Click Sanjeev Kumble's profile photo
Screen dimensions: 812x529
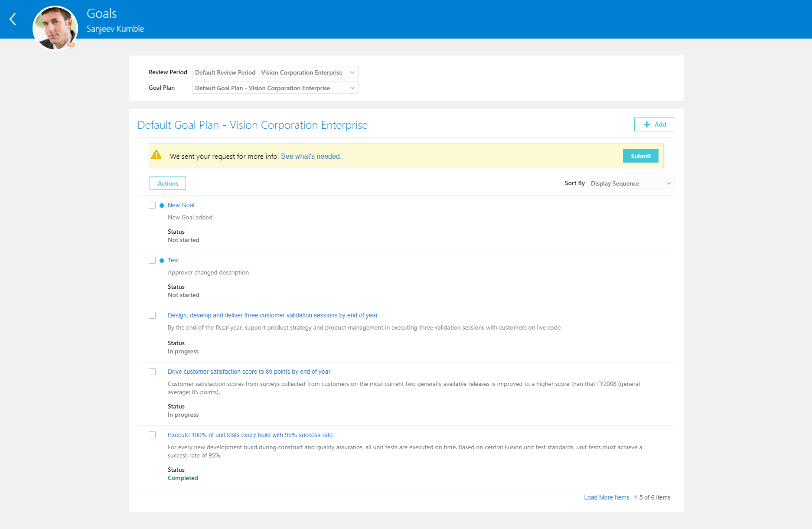click(x=55, y=28)
